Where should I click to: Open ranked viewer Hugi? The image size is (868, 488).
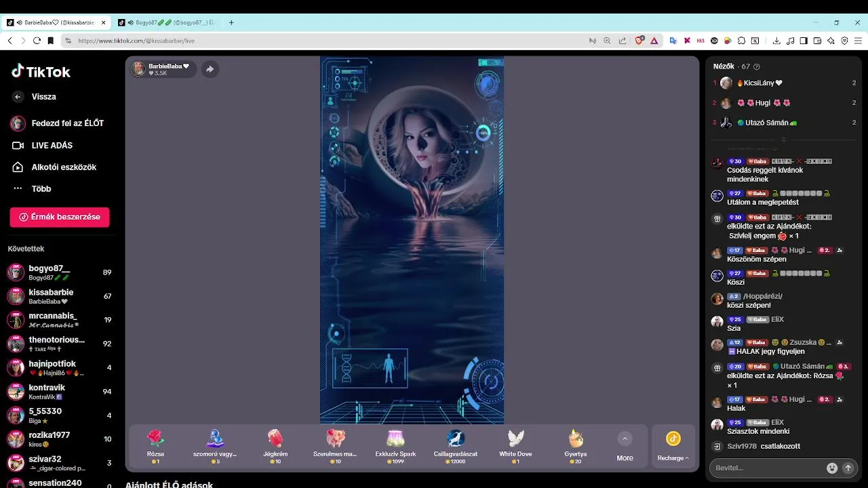point(785,103)
